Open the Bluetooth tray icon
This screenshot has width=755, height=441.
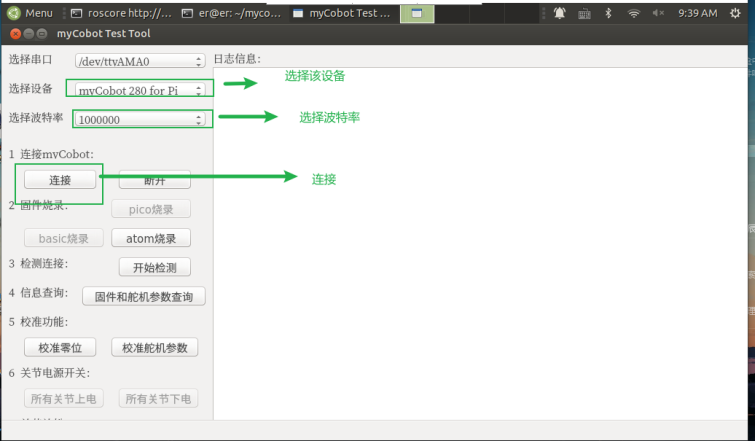click(608, 13)
